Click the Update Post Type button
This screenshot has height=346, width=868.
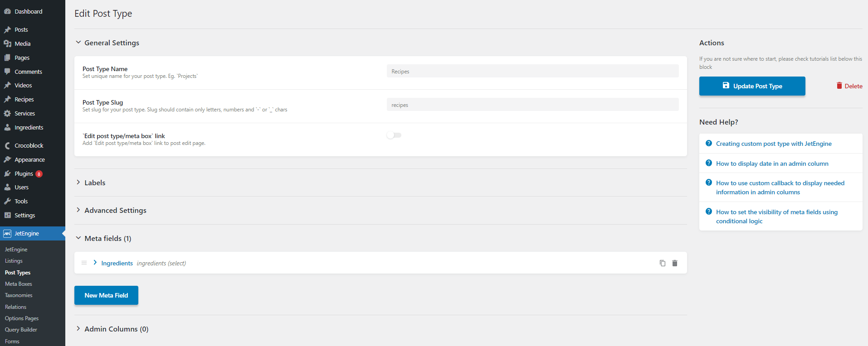coord(752,86)
